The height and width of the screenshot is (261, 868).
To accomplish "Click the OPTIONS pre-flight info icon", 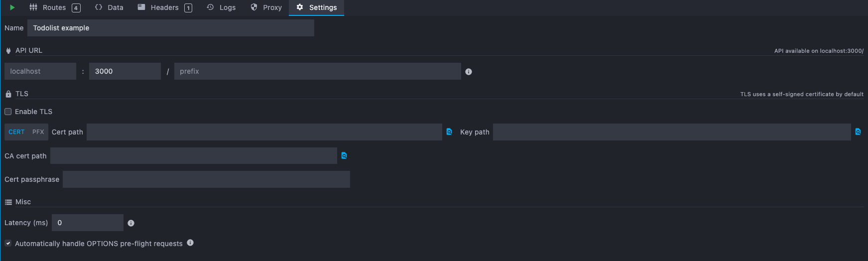I will coord(190,243).
